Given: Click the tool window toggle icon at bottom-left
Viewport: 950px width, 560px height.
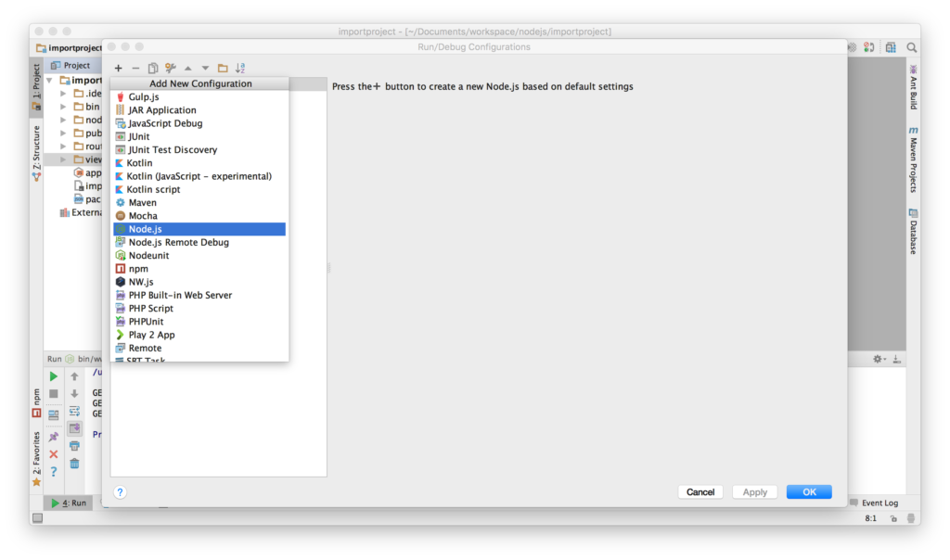Looking at the screenshot, I should click(x=37, y=518).
